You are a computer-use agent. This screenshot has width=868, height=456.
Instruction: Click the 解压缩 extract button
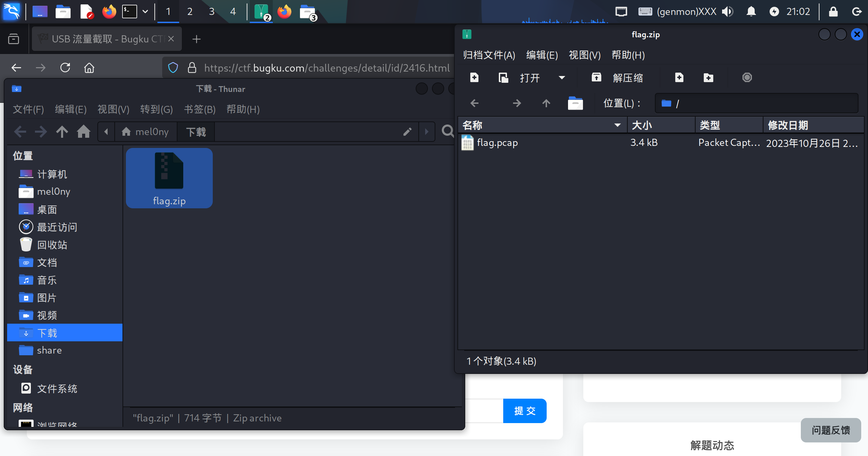pyautogui.click(x=618, y=78)
